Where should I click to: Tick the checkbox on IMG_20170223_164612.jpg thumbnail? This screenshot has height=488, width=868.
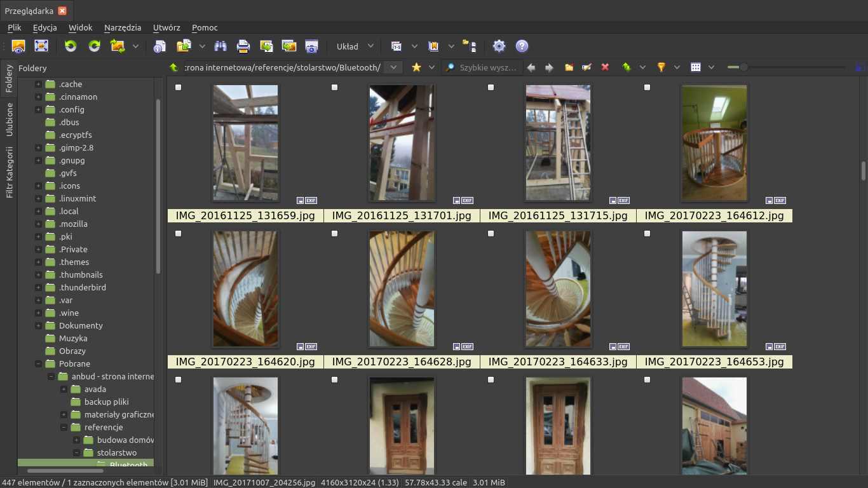[x=647, y=88]
